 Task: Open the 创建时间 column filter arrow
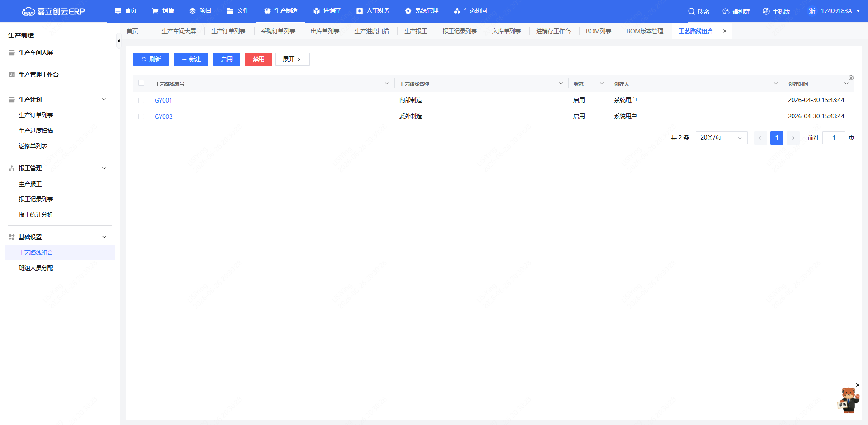846,84
